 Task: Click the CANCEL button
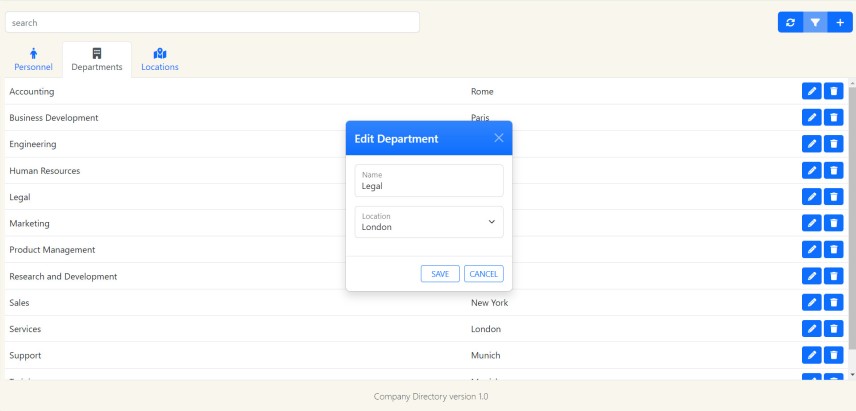point(484,274)
